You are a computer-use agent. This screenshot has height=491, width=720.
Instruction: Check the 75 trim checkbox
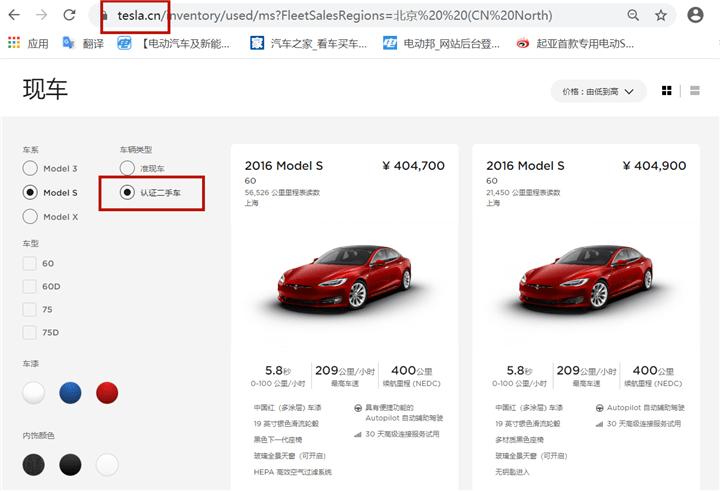(x=30, y=309)
